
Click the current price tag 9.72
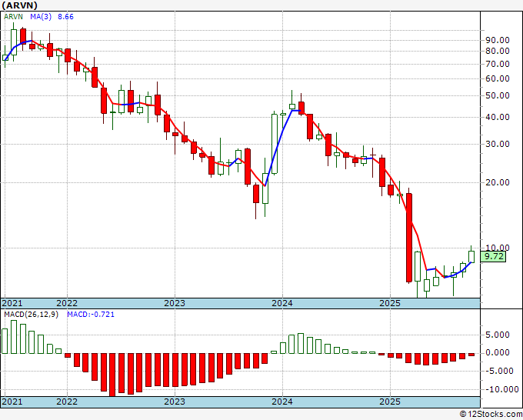493,256
